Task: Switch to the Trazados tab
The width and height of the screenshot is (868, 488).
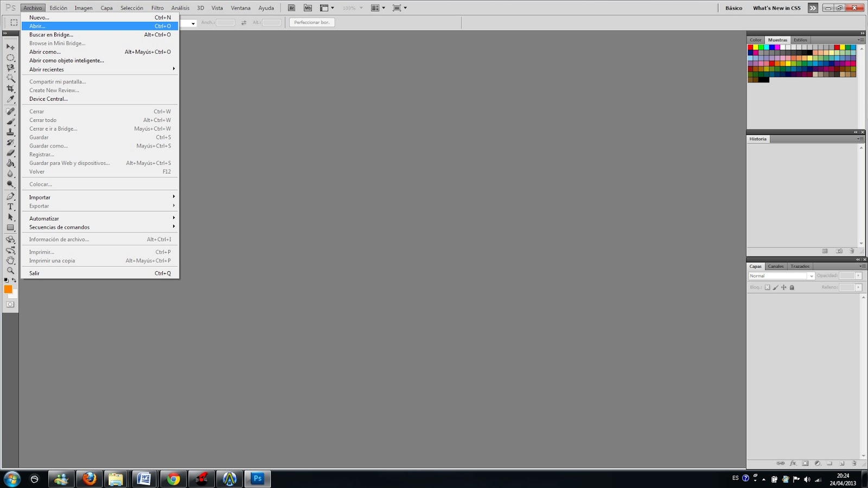Action: tap(800, 266)
